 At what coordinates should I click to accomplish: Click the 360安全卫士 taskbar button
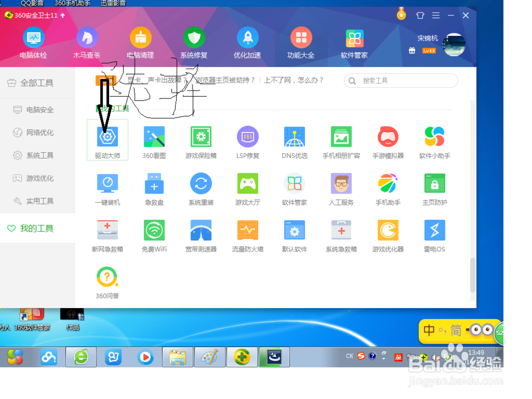(242, 357)
